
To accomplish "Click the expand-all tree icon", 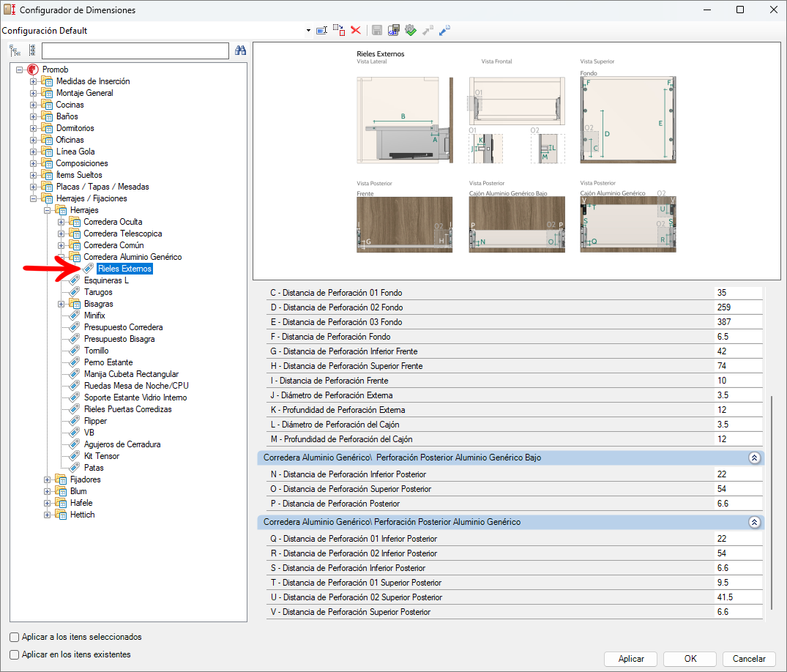I will [x=15, y=51].
